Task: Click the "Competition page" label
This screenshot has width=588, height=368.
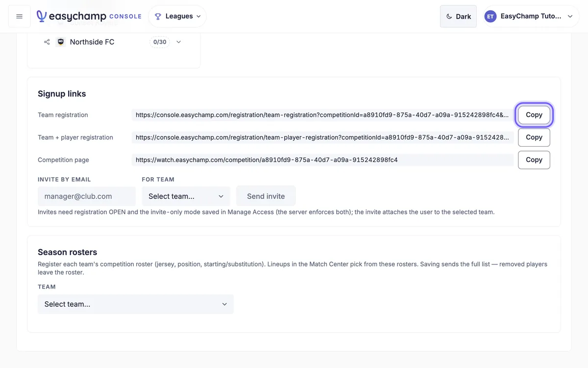Action: [x=63, y=159]
